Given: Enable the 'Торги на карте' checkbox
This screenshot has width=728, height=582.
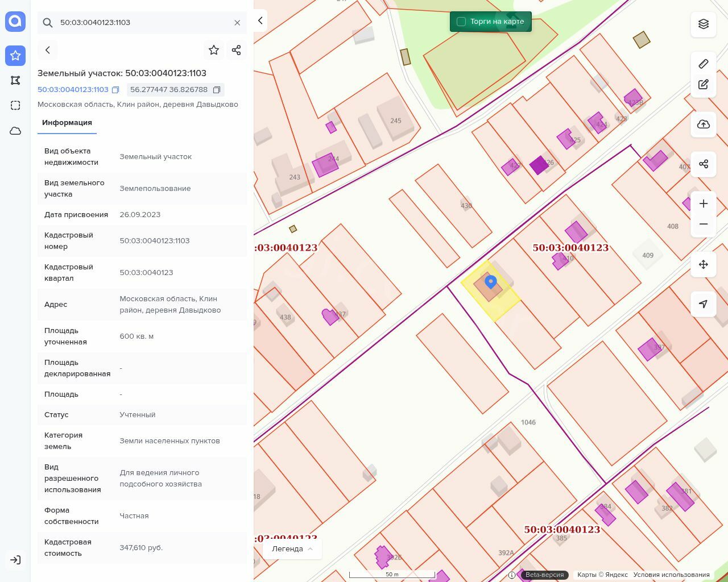Looking at the screenshot, I should 461,22.
